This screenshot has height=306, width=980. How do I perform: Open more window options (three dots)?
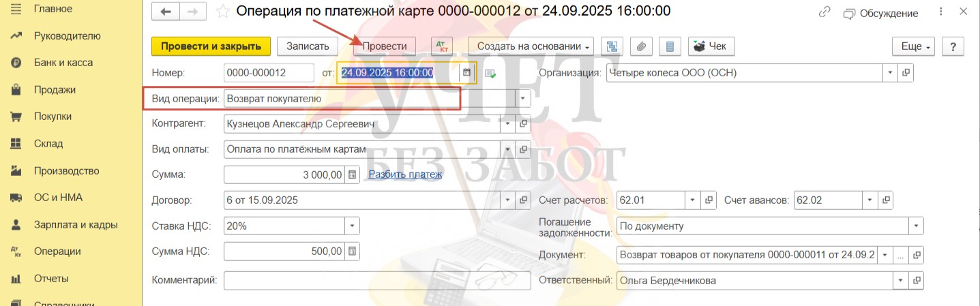tap(941, 12)
